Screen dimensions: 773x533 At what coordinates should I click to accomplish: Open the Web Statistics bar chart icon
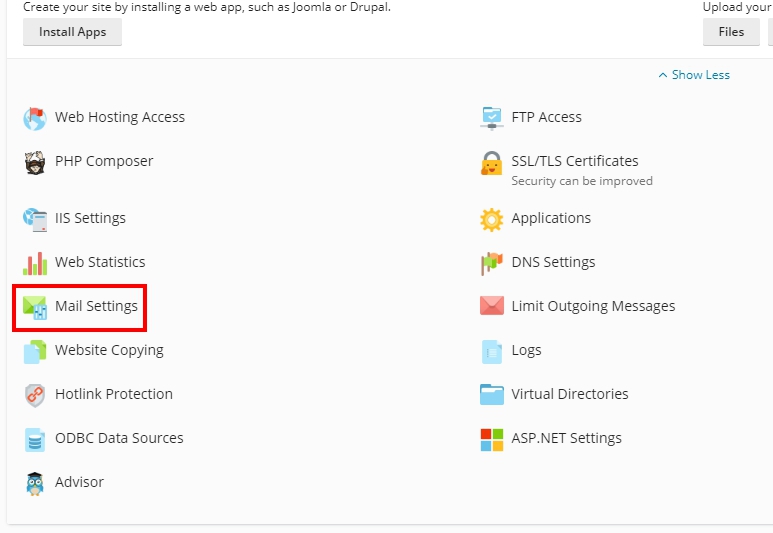pos(35,263)
